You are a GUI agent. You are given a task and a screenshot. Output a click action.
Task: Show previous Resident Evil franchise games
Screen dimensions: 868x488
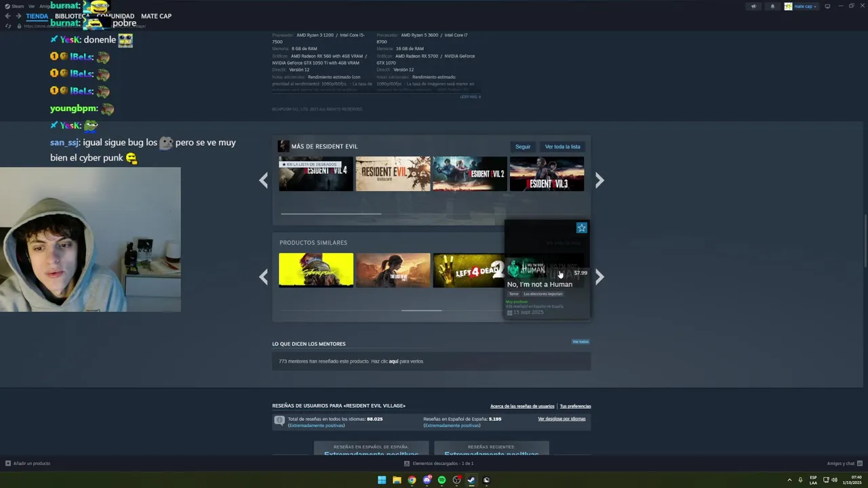[264, 180]
